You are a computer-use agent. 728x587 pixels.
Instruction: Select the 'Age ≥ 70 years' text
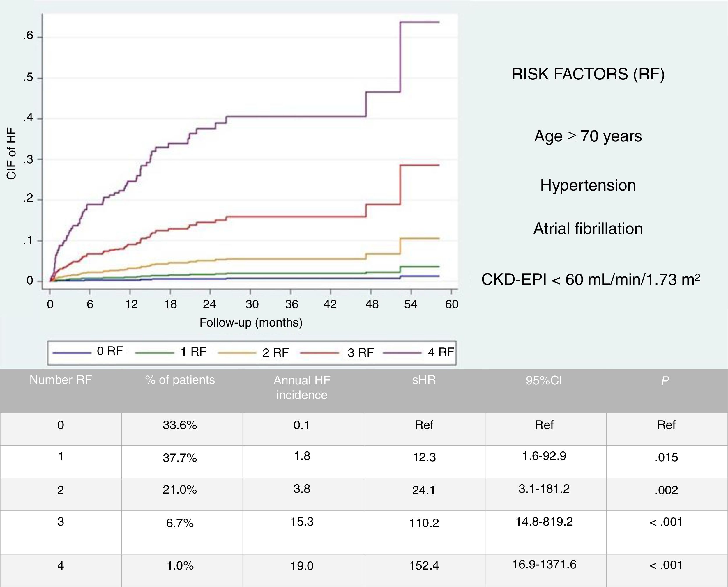588,136
